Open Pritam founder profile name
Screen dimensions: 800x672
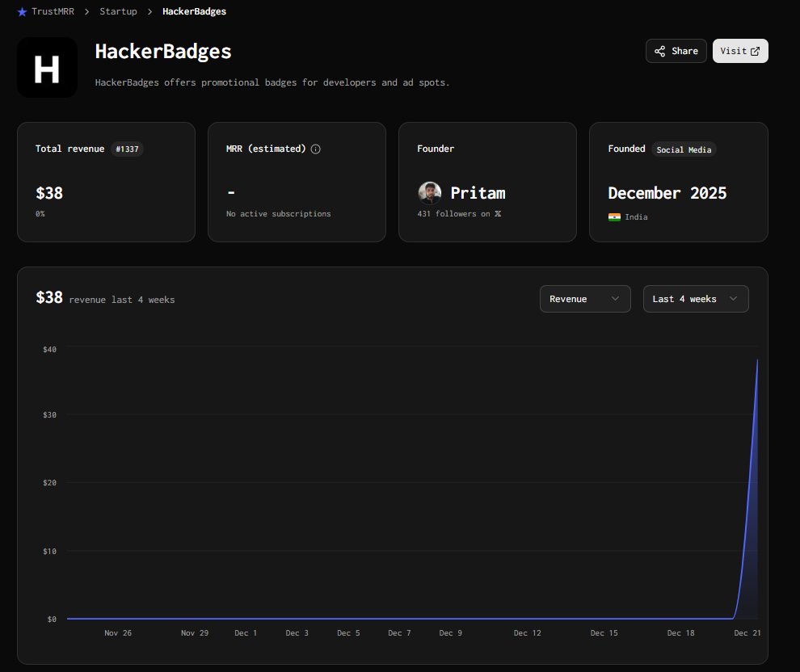[478, 193]
